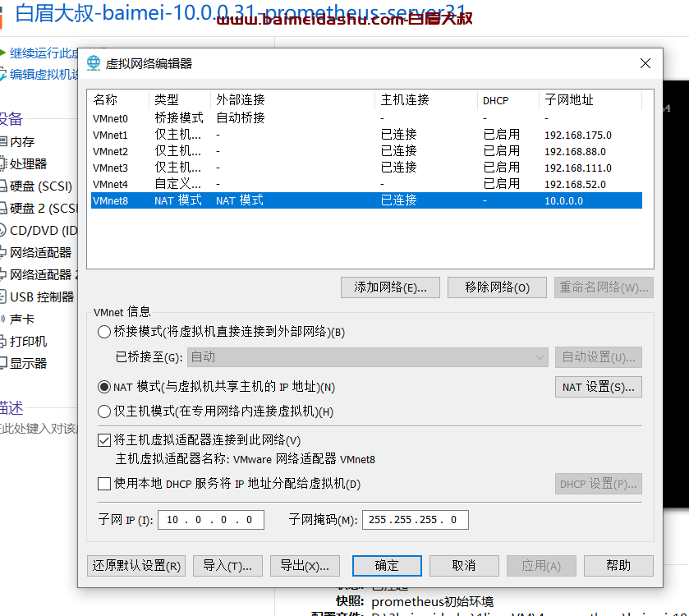Click the 硬盘 2 hard disk icon
The height and width of the screenshot is (616, 689).
point(3,208)
